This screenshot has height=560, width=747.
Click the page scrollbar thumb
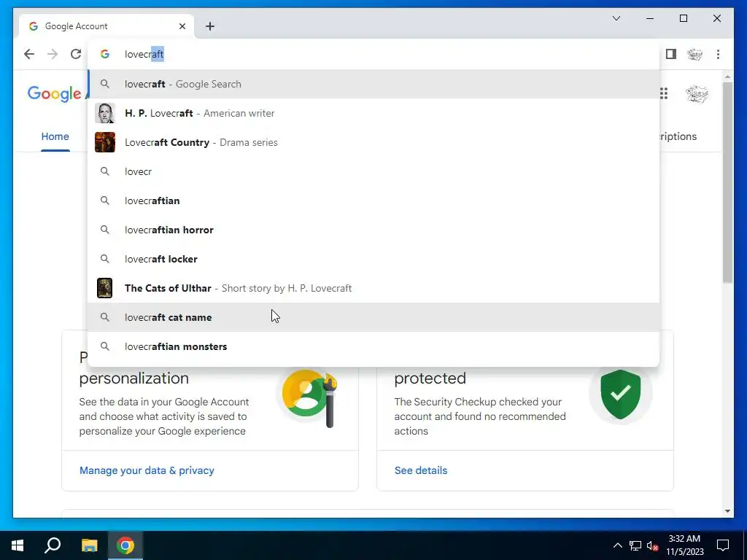[727, 182]
